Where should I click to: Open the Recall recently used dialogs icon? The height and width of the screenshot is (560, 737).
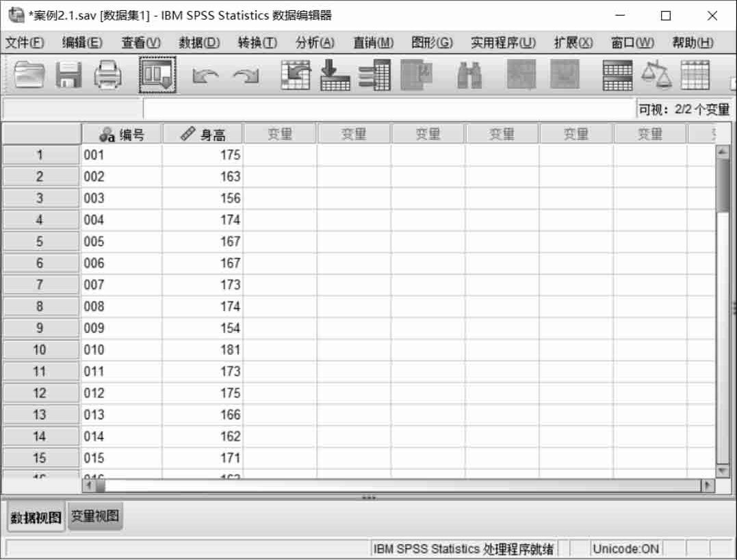(157, 75)
